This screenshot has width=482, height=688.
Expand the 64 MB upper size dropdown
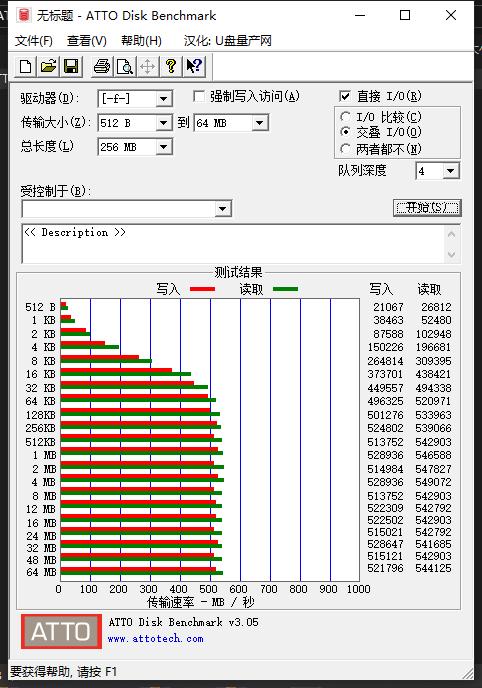tap(260, 123)
